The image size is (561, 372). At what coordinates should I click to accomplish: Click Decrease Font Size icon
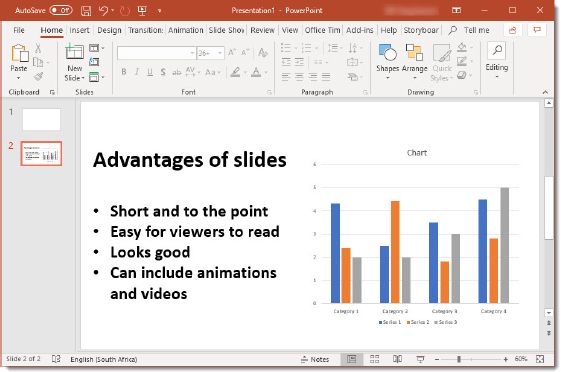click(x=245, y=53)
